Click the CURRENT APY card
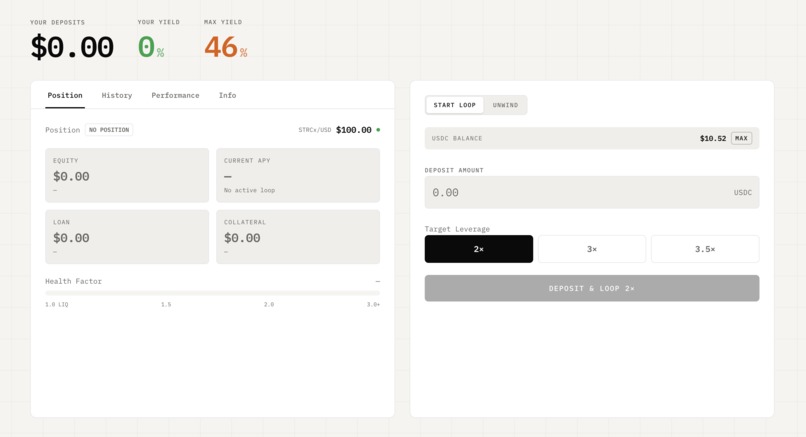806x437 pixels. [298, 175]
